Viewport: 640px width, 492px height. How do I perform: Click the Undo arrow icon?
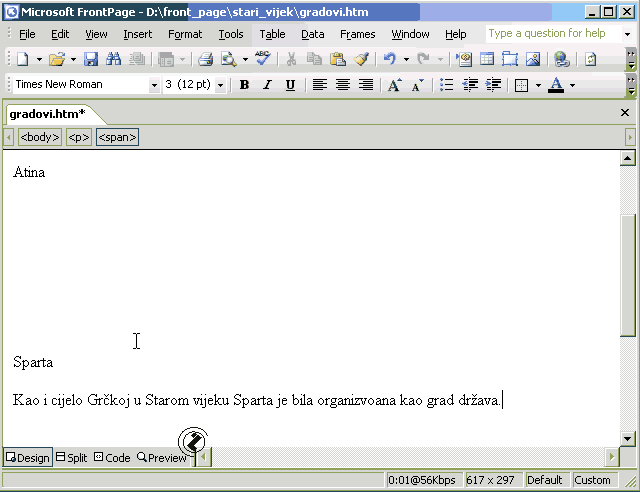tap(389, 60)
